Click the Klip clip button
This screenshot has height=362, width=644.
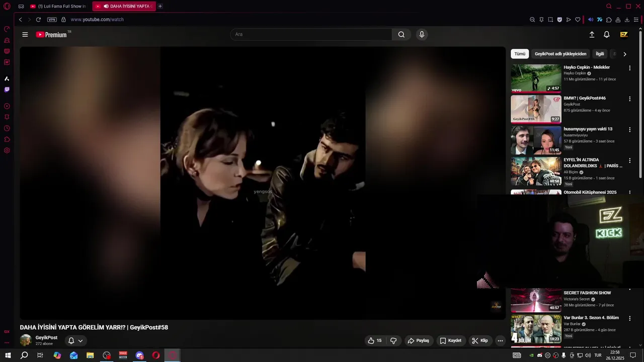click(x=480, y=340)
